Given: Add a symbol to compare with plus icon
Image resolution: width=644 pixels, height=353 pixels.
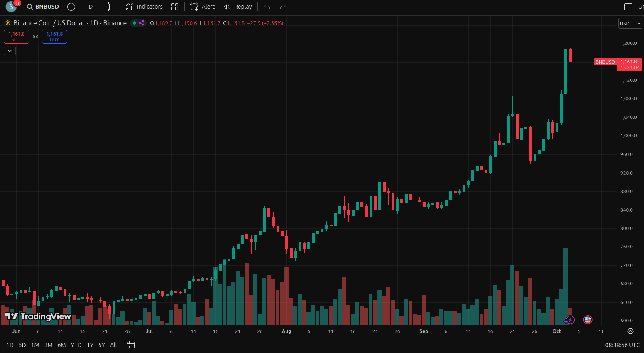Looking at the screenshot, I should tap(71, 7).
